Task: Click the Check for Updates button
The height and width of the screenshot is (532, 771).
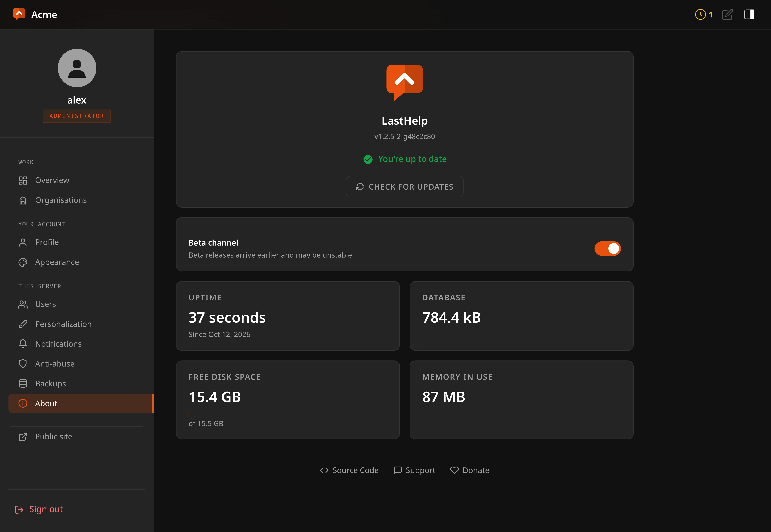Action: coord(404,187)
